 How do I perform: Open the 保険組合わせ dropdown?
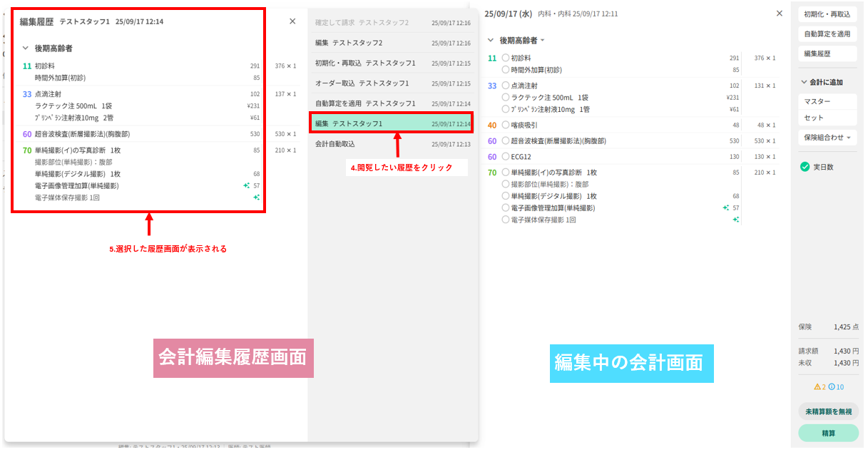[x=827, y=138]
